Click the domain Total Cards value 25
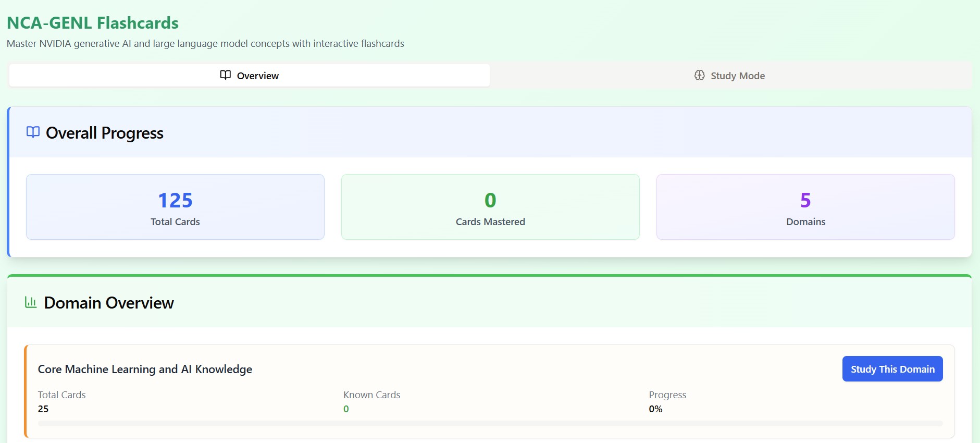Screen dimensions: 980x443 [43, 409]
